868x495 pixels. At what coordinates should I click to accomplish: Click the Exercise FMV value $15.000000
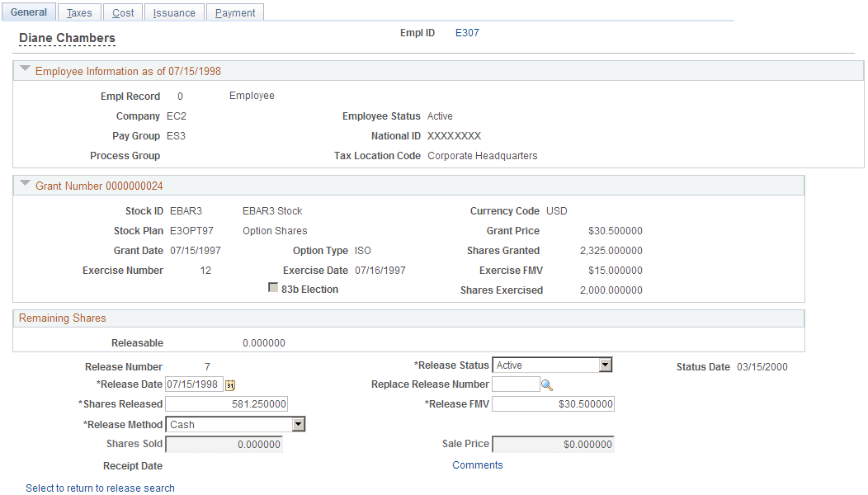tap(616, 271)
